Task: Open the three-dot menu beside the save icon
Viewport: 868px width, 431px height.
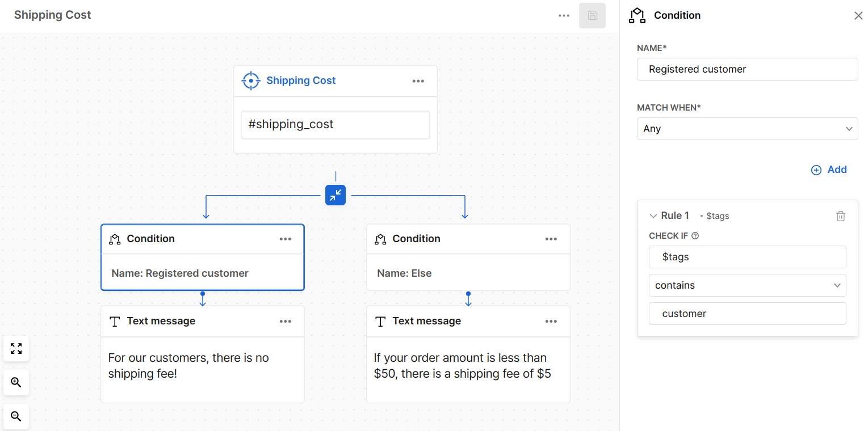Action: [x=564, y=16]
